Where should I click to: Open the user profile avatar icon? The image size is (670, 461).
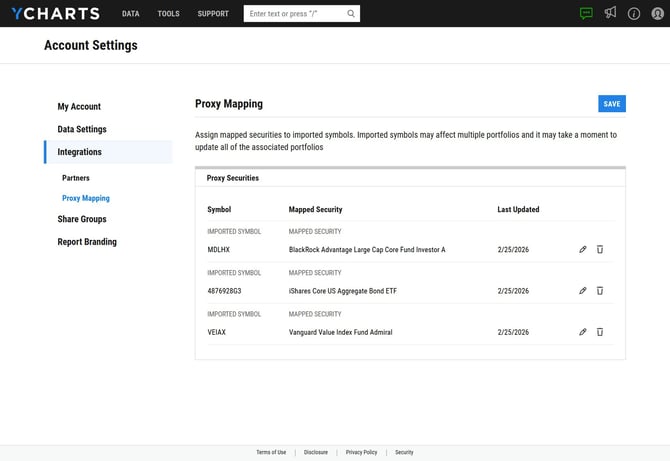click(657, 14)
